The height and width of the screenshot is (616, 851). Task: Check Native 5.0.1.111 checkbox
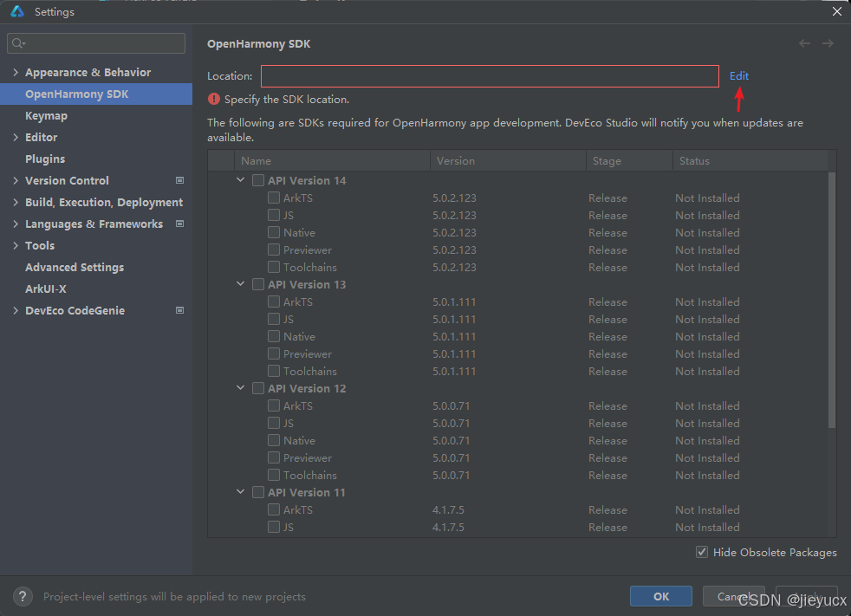point(274,336)
